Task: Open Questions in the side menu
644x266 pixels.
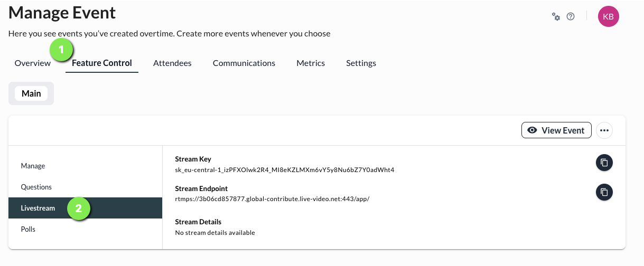Action: (x=36, y=187)
